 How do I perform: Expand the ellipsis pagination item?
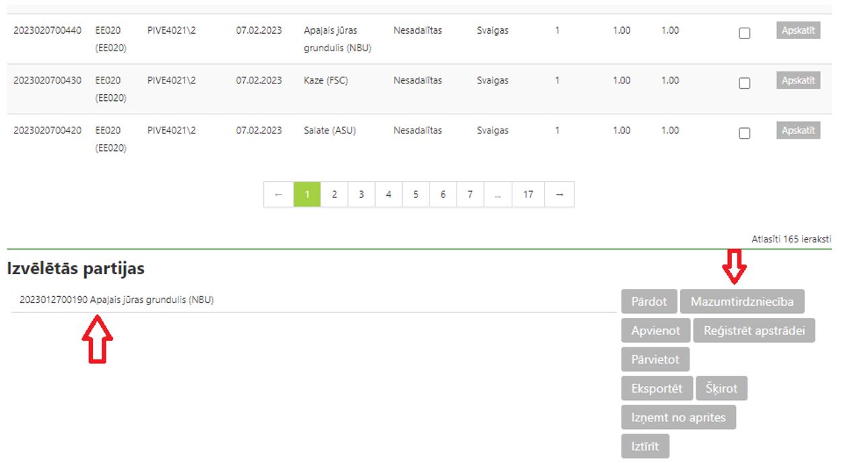coord(497,195)
